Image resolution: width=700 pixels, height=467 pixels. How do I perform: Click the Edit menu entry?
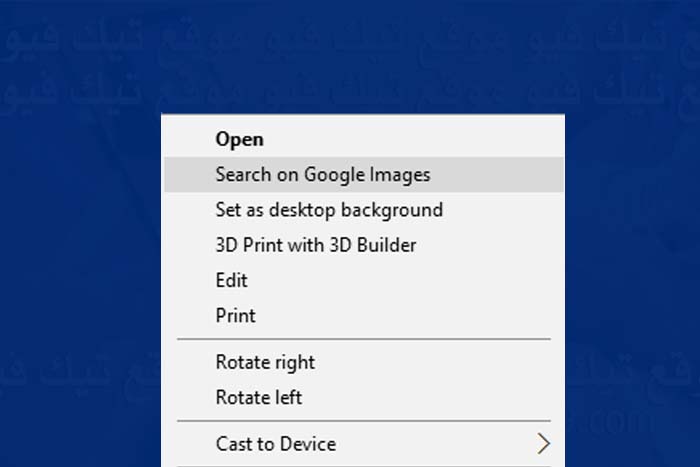(364, 280)
